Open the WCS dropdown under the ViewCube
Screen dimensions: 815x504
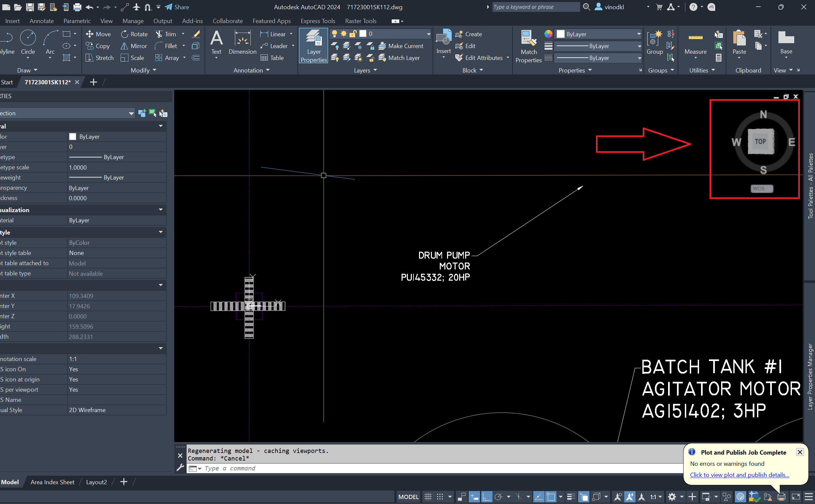pyautogui.click(x=761, y=188)
